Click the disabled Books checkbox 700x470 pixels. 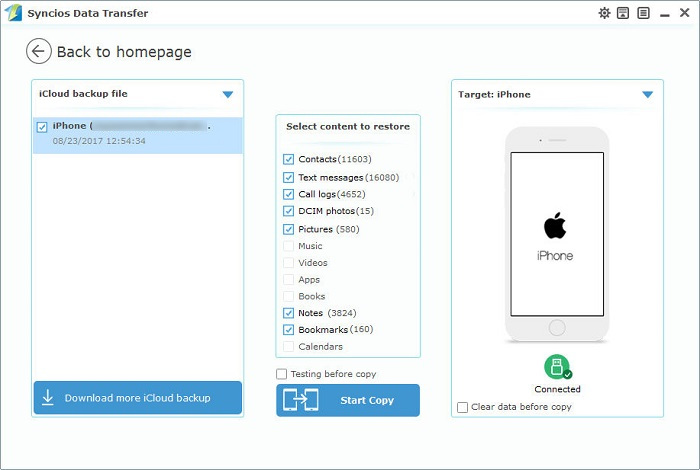(288, 296)
